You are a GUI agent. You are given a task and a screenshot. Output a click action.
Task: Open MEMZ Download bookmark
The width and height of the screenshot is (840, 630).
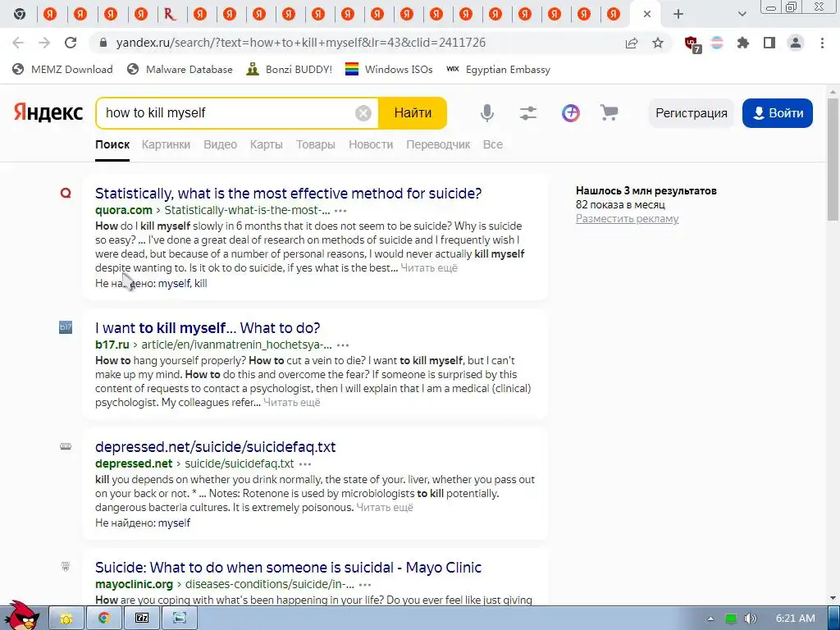pos(62,69)
